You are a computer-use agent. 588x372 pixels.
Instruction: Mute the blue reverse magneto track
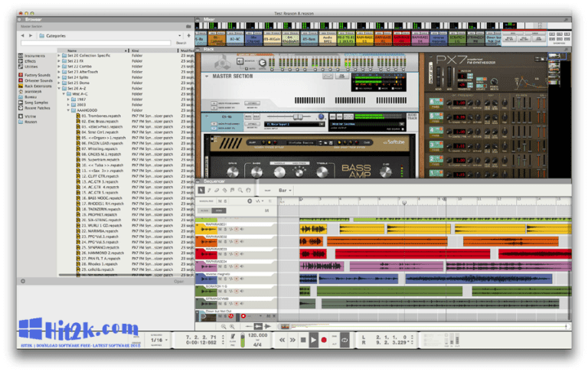220,279
